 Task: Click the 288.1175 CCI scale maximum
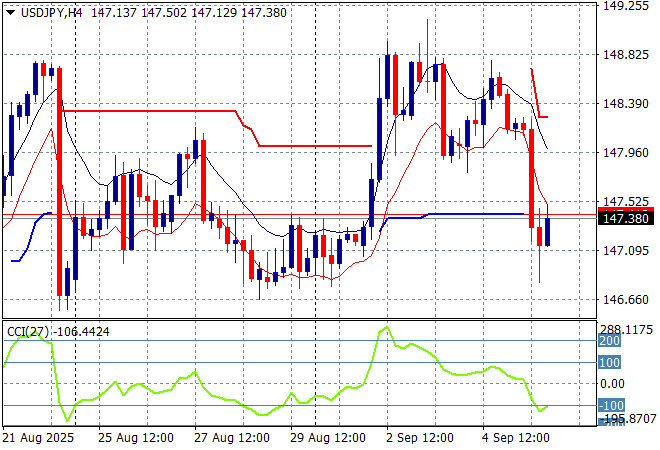point(626,330)
